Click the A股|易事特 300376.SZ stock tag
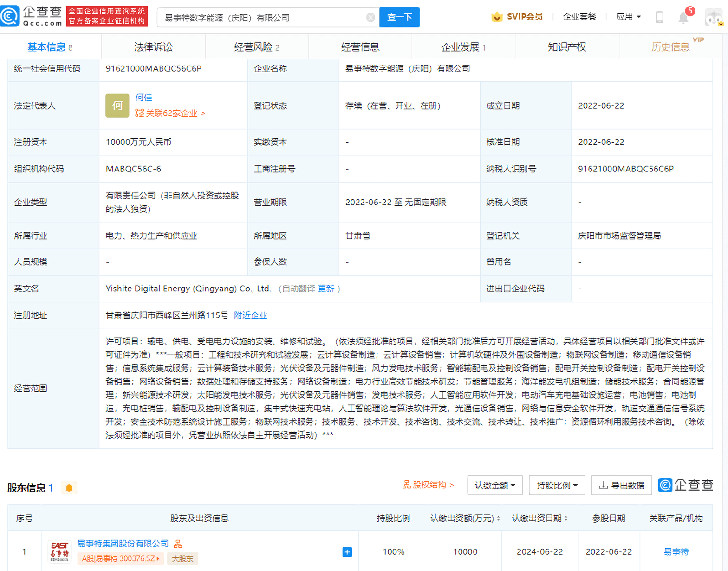 click(120, 558)
